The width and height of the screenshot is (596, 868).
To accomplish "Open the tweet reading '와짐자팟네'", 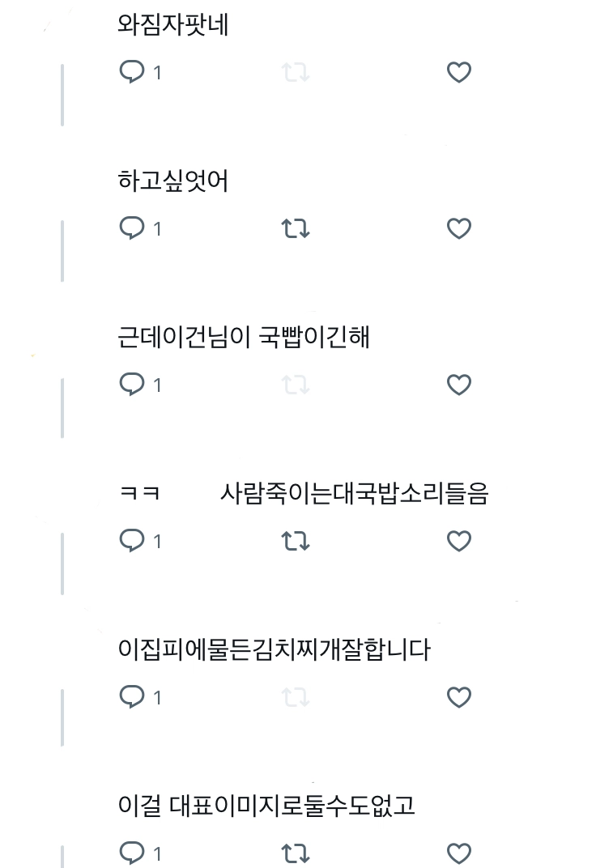I will [173, 25].
